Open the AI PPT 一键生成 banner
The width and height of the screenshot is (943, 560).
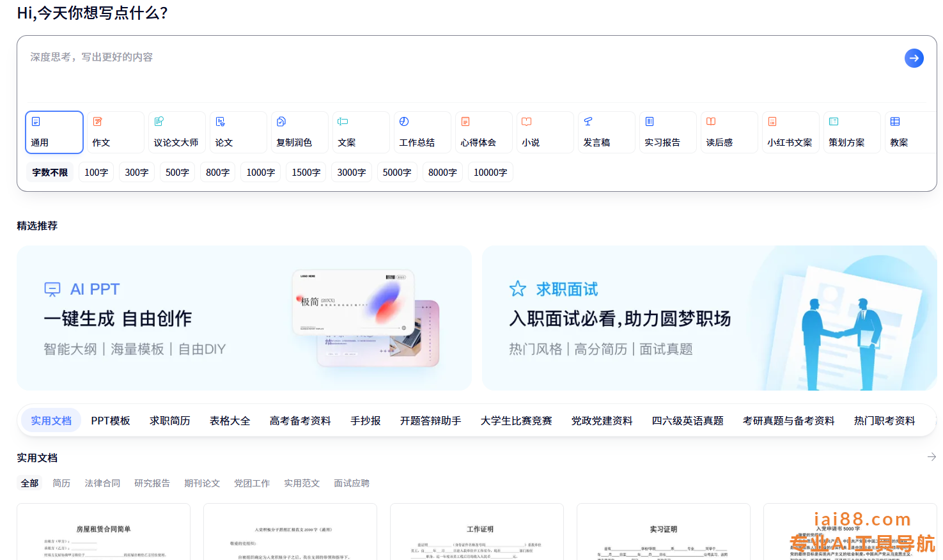(x=244, y=318)
